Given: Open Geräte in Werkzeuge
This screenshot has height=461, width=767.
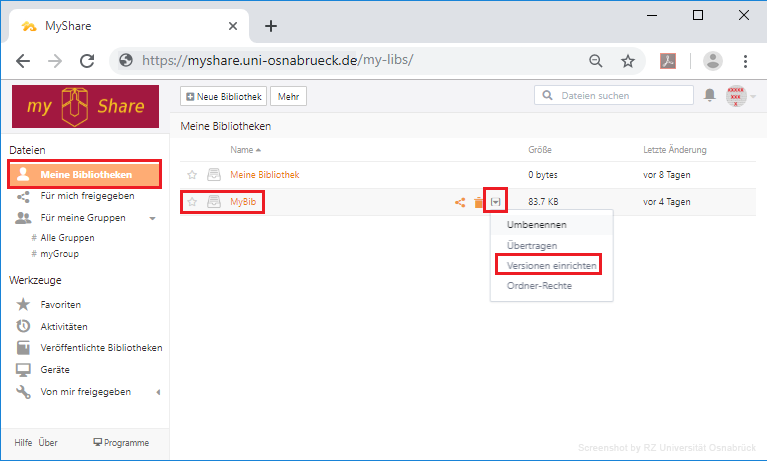Looking at the screenshot, I should click(55, 370).
